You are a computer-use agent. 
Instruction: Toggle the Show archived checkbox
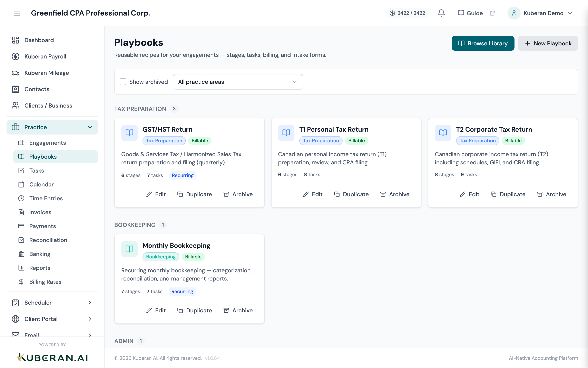(123, 82)
